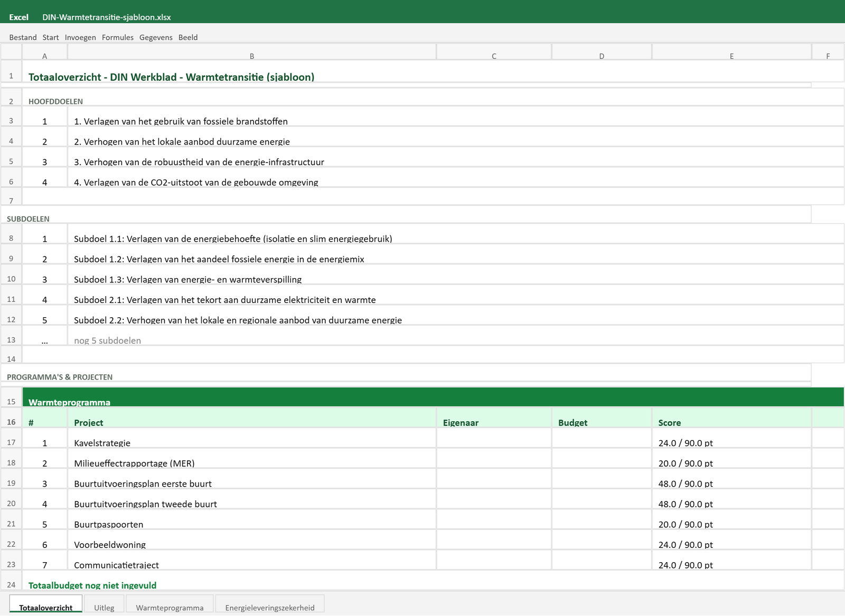The image size is (845, 616).
Task: Select the Communicatietraject project cell
Action: pos(252,560)
